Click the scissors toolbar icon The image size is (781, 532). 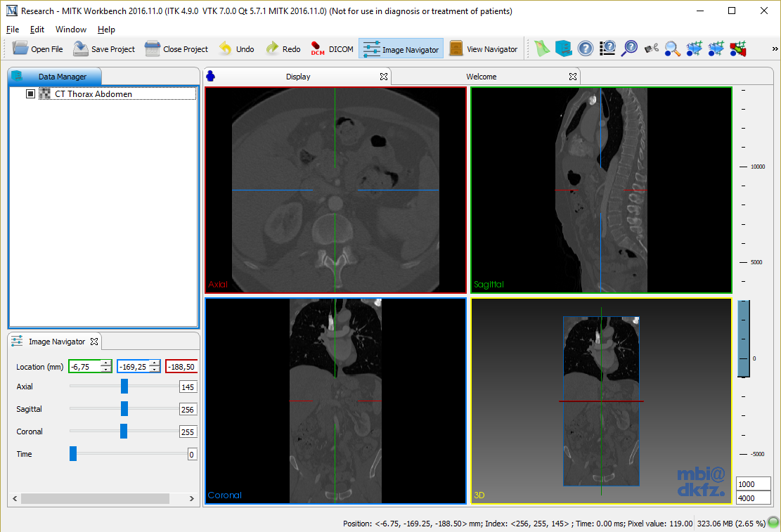(x=652, y=48)
